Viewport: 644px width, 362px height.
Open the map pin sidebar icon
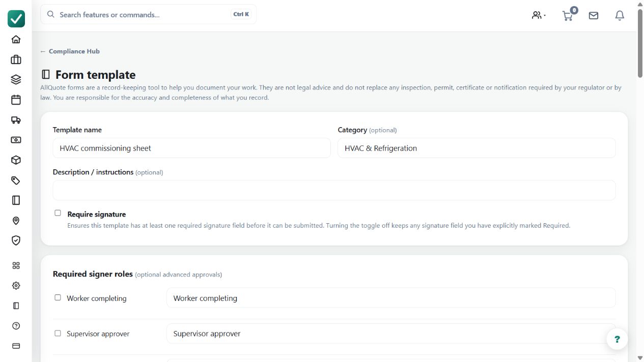pyautogui.click(x=16, y=221)
